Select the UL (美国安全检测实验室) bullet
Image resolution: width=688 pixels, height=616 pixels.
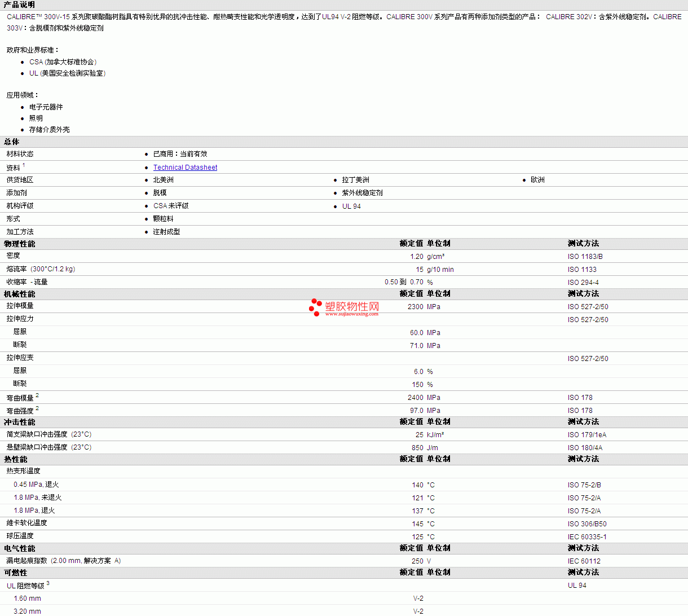point(68,73)
